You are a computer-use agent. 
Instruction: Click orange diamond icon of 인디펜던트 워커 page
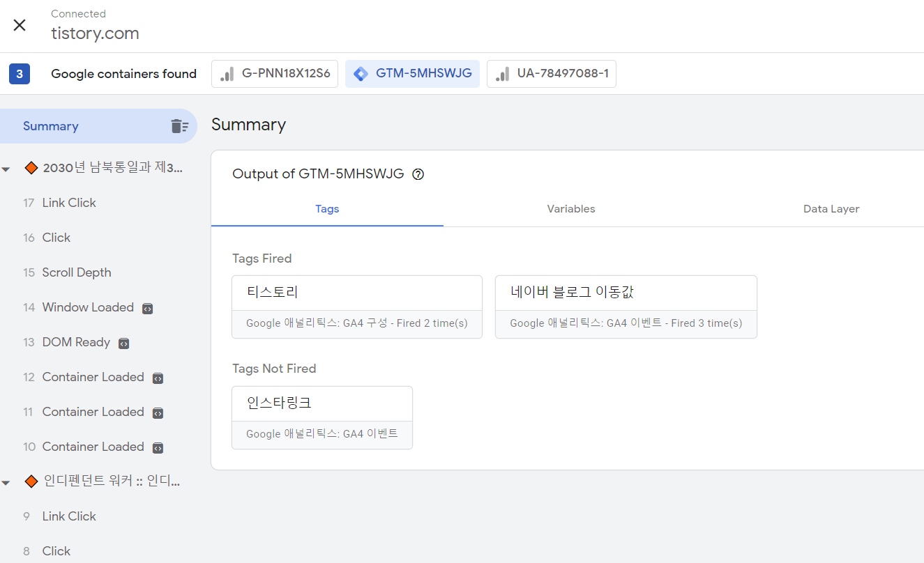pos(31,481)
